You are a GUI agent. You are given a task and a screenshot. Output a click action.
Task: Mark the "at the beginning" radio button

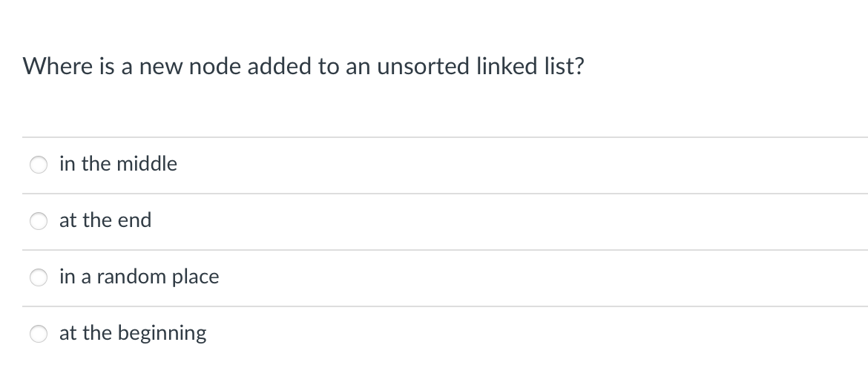[x=38, y=333]
